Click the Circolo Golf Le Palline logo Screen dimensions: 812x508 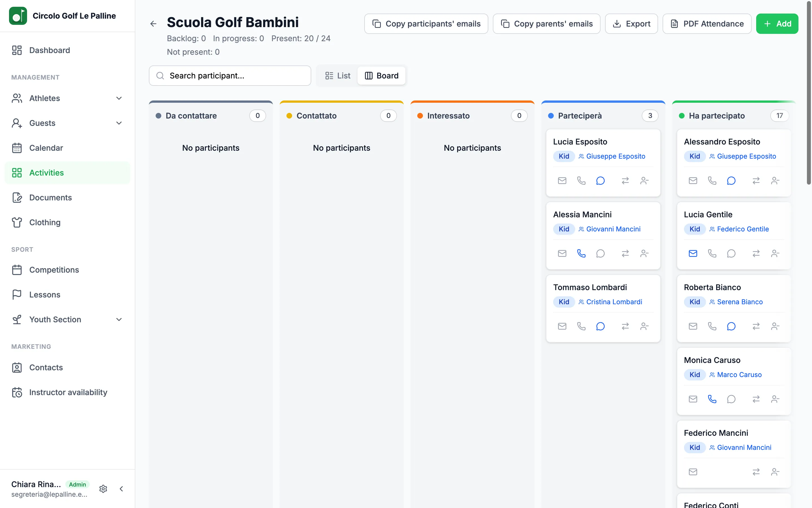(x=18, y=16)
